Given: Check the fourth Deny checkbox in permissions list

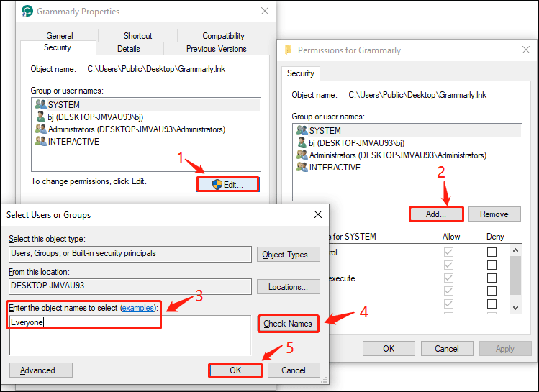Looking at the screenshot, I should pos(492,291).
